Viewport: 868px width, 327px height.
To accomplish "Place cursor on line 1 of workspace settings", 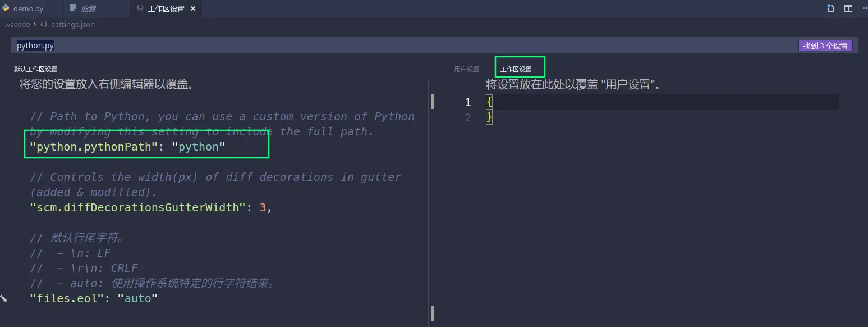I will pos(617,102).
